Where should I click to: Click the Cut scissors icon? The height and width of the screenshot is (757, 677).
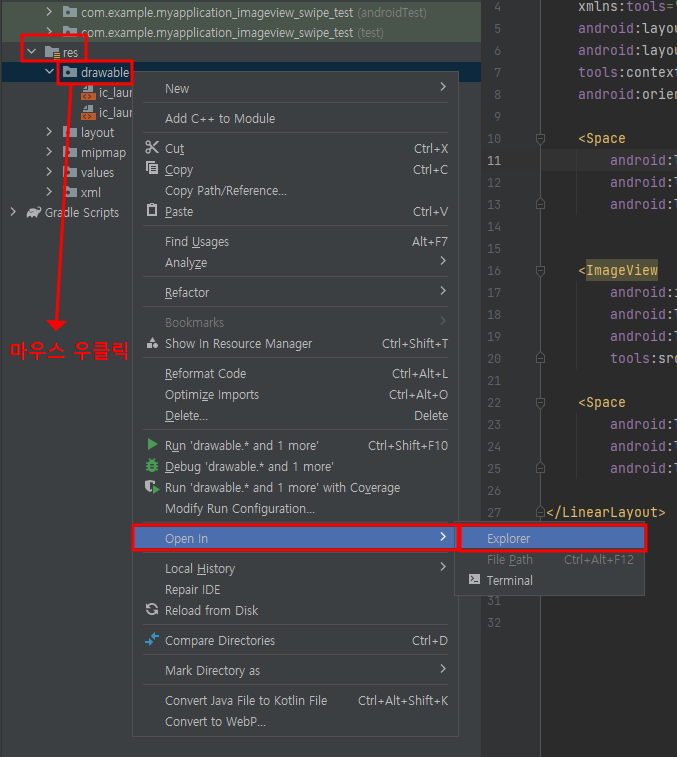coord(152,147)
